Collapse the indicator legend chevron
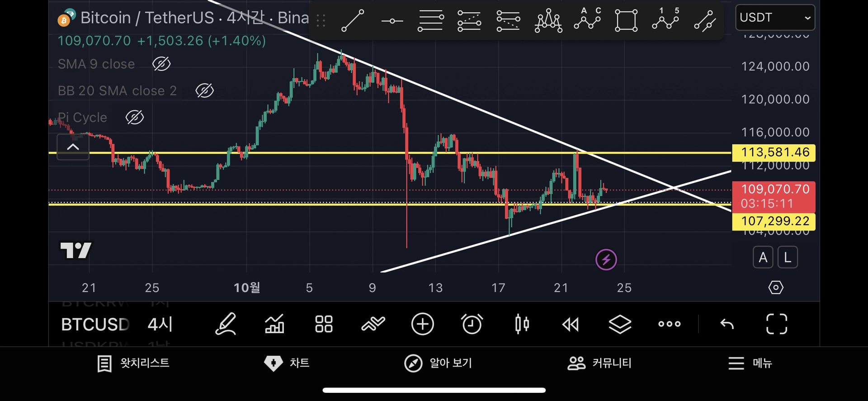Screen dimensions: 868x401 click(73, 147)
